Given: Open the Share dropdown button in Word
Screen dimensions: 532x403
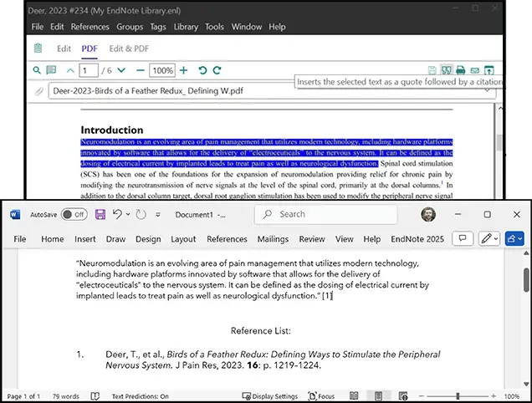Looking at the screenshot, I should [514, 239].
